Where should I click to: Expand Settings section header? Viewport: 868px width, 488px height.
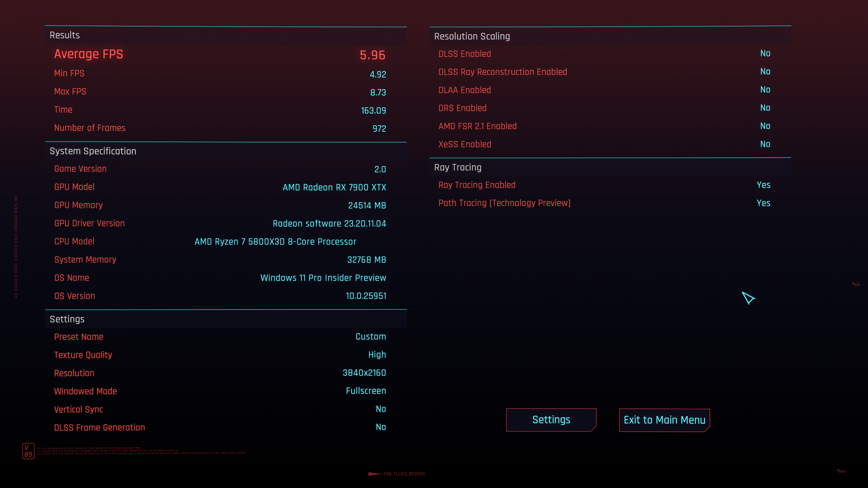pyautogui.click(x=67, y=319)
